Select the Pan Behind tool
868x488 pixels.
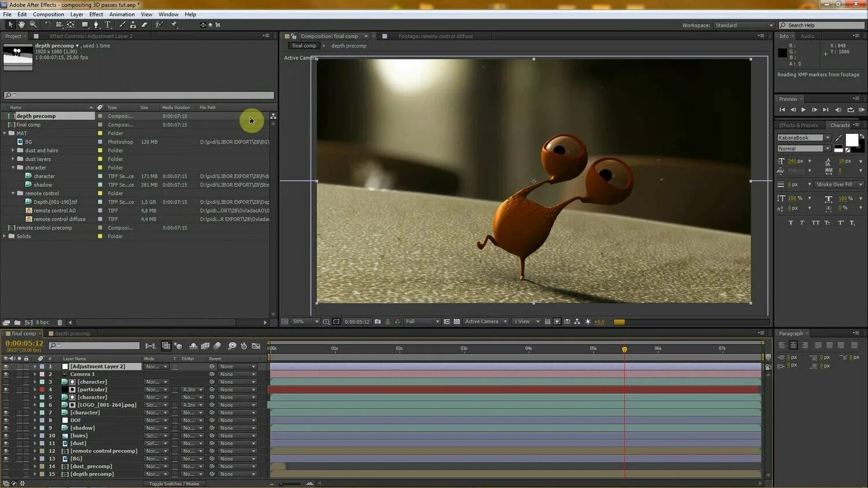(x=71, y=25)
